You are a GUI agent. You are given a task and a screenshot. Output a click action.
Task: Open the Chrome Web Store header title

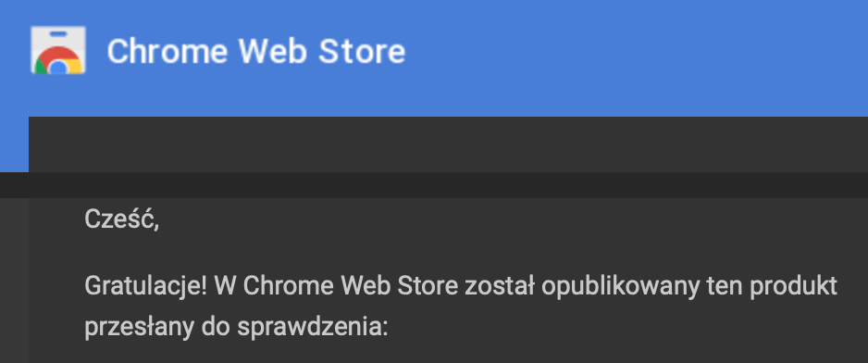click(x=255, y=51)
